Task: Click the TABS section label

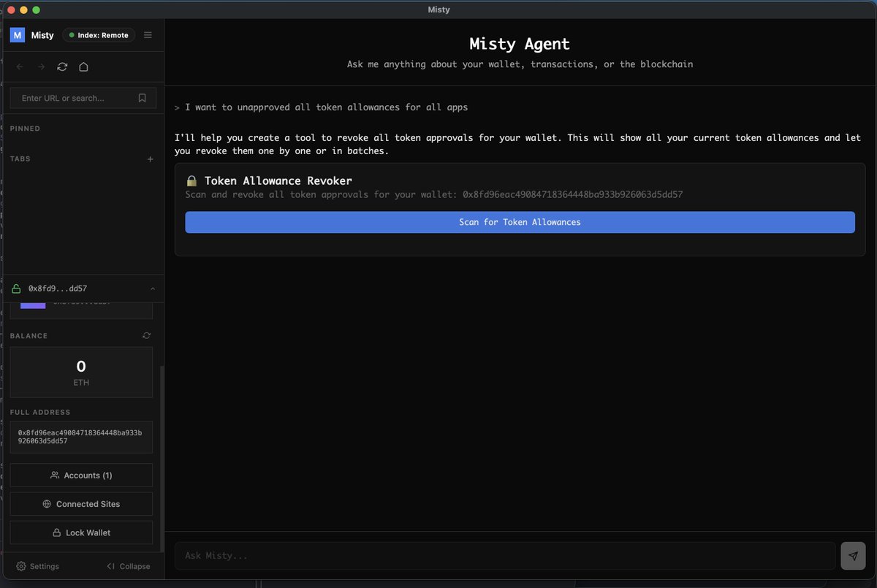Action: coord(20,159)
